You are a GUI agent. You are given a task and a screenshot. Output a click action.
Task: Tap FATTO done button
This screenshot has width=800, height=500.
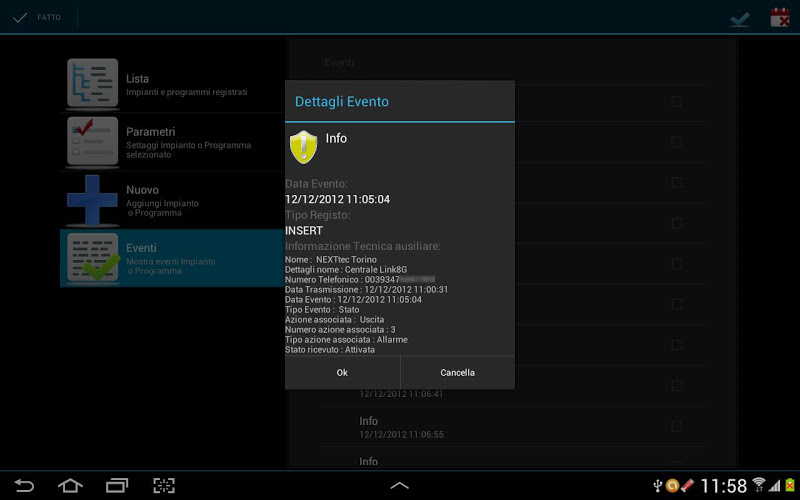click(37, 17)
